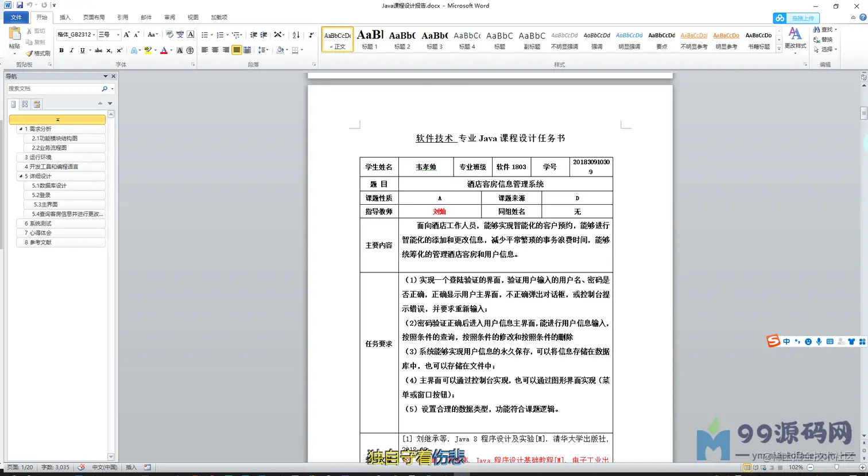Screen dimensions: 868x476
Task: Open paragraph shading paint bucket
Action: pos(280,50)
